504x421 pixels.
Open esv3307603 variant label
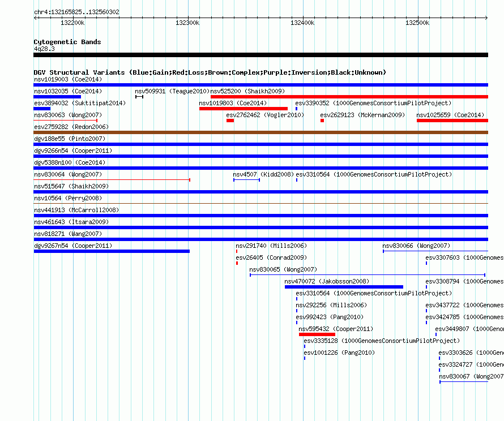tap(464, 257)
